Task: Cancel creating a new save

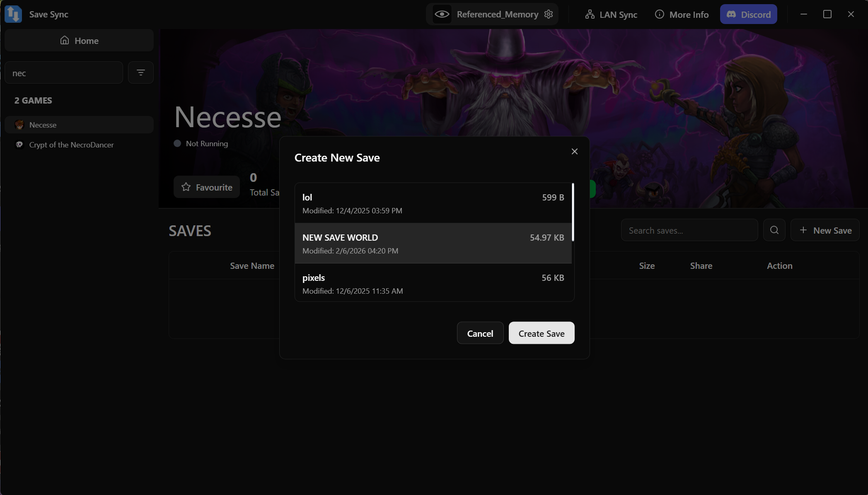Action: tap(480, 333)
